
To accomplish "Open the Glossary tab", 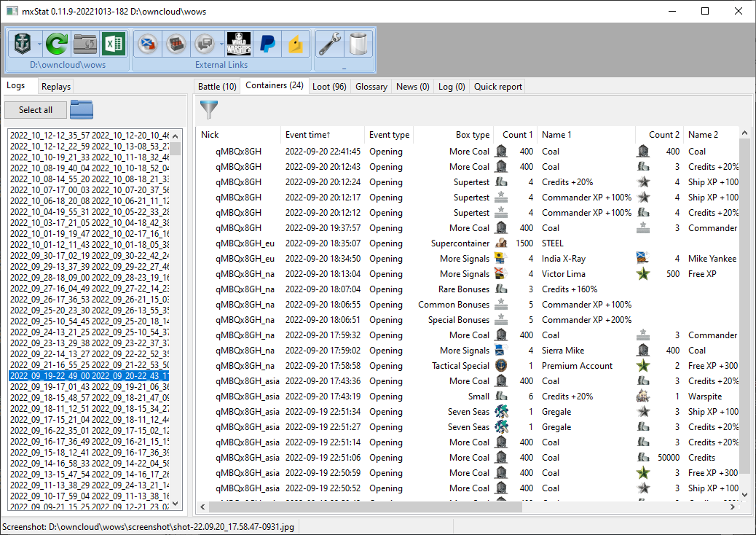I will (371, 86).
